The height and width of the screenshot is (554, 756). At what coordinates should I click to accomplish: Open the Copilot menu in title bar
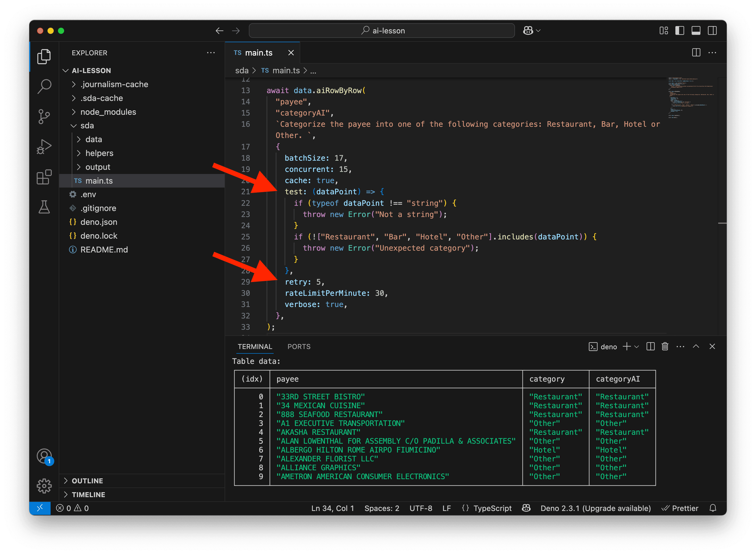(532, 31)
